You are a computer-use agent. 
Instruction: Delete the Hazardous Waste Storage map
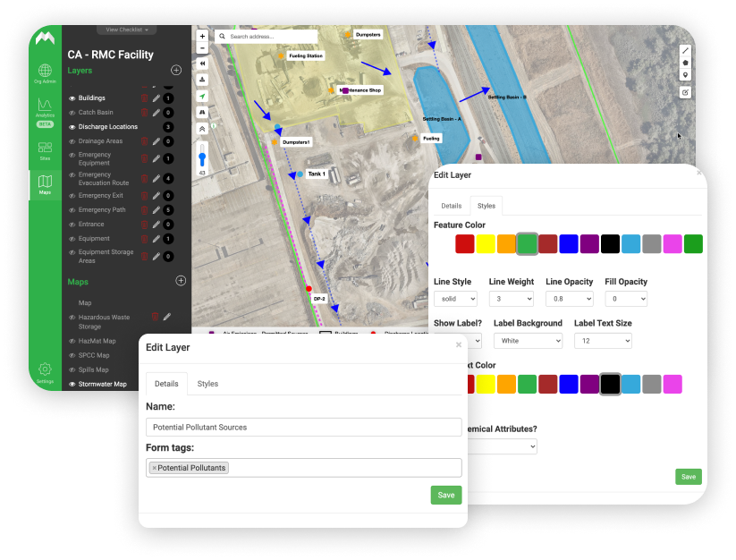[155, 317]
